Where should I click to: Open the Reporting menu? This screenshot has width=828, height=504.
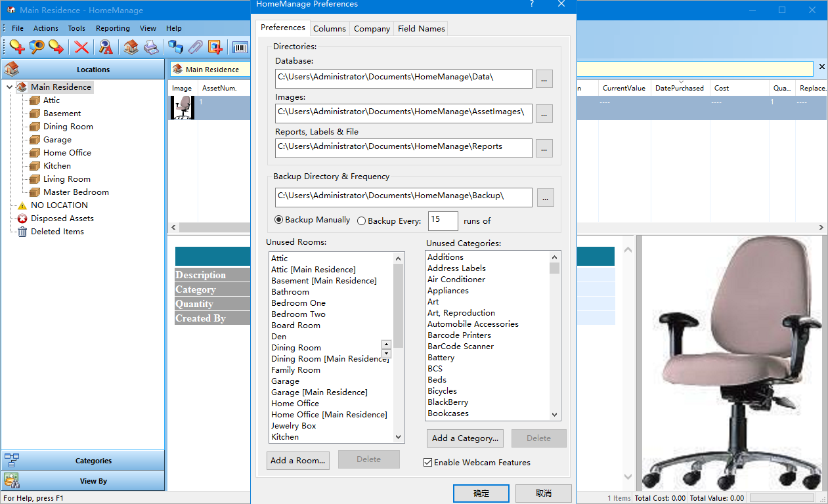(x=113, y=28)
